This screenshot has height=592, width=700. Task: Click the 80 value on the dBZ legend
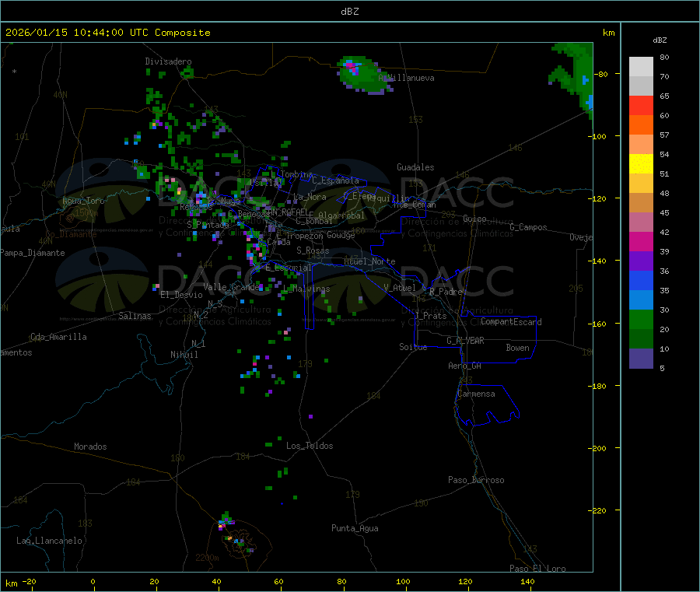tap(664, 57)
